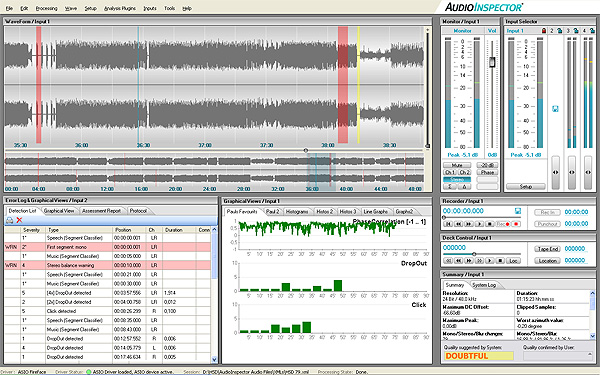Click the disk icon in the input 2 channel strip
The width and height of the screenshot is (600, 375).
click(x=555, y=109)
